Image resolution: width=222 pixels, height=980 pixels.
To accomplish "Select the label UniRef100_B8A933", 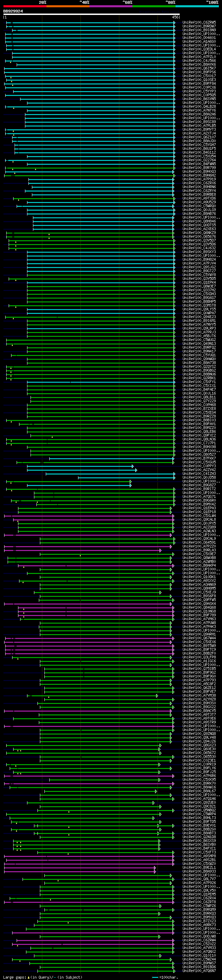I will pyautogui.click(x=199, y=871).
